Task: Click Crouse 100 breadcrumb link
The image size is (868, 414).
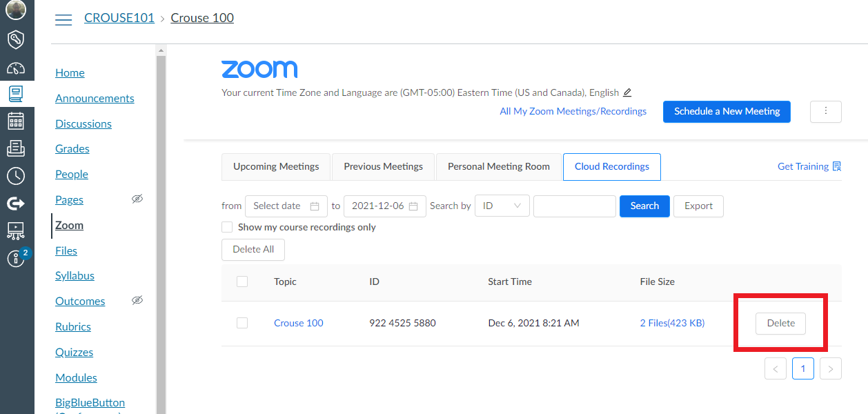Action: [202, 18]
